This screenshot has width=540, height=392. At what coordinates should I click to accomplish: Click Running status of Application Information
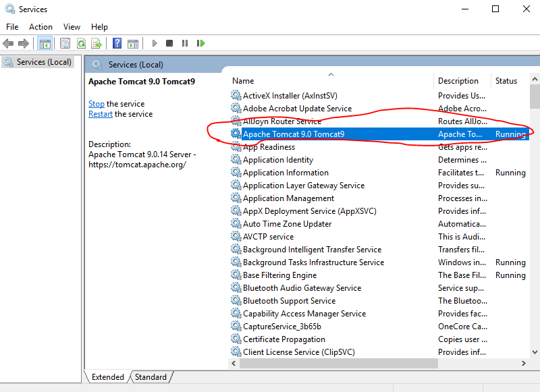coord(510,173)
